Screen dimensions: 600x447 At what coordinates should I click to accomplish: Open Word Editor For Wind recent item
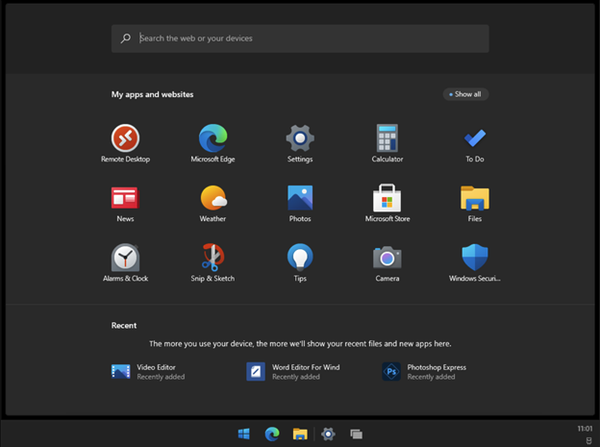(293, 372)
